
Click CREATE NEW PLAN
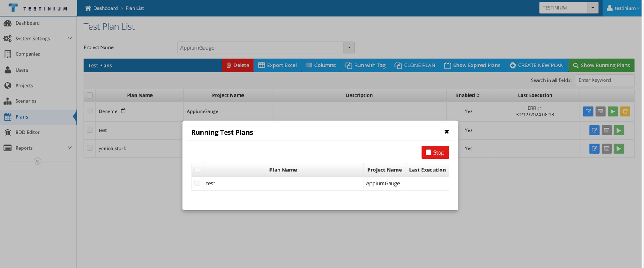click(537, 65)
